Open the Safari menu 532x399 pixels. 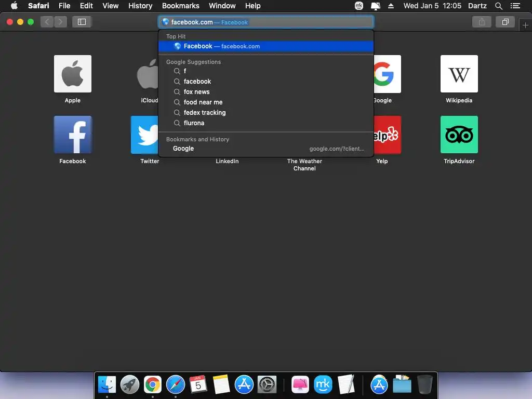[38, 6]
